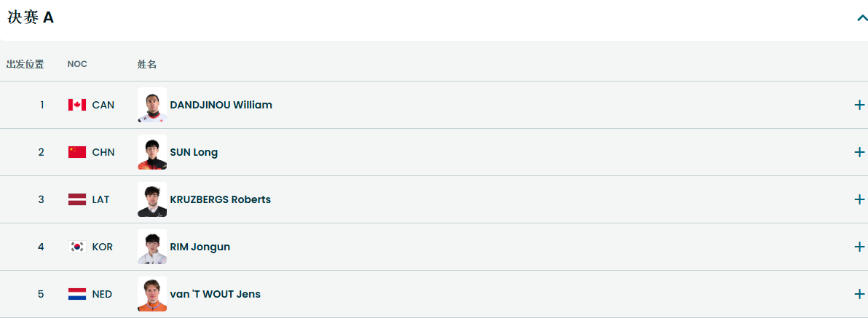
Task: Click the China flag icon
Action: (x=77, y=152)
